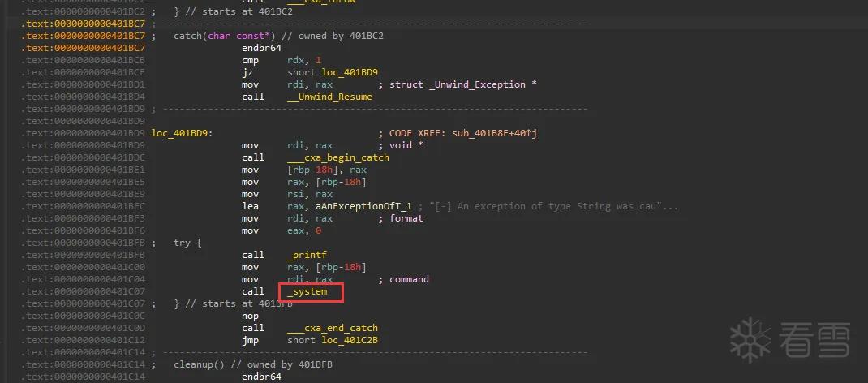The width and height of the screenshot is (868, 383).
Task: Click the __Unwind_Resume function name
Action: 329,97
